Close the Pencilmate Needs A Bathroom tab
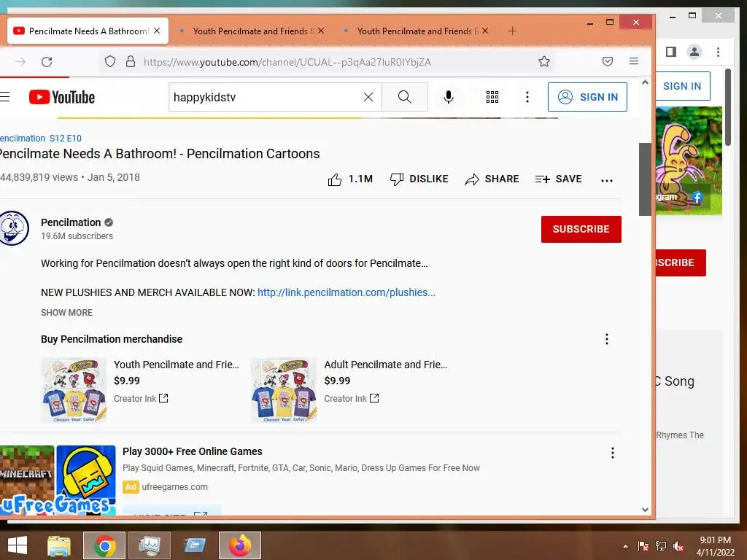747x560 pixels. pyautogui.click(x=157, y=31)
